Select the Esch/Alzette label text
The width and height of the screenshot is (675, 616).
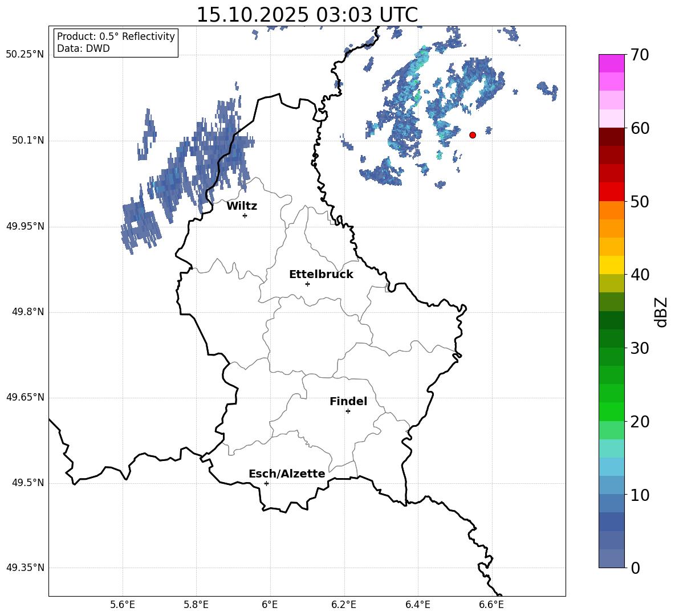point(287,474)
